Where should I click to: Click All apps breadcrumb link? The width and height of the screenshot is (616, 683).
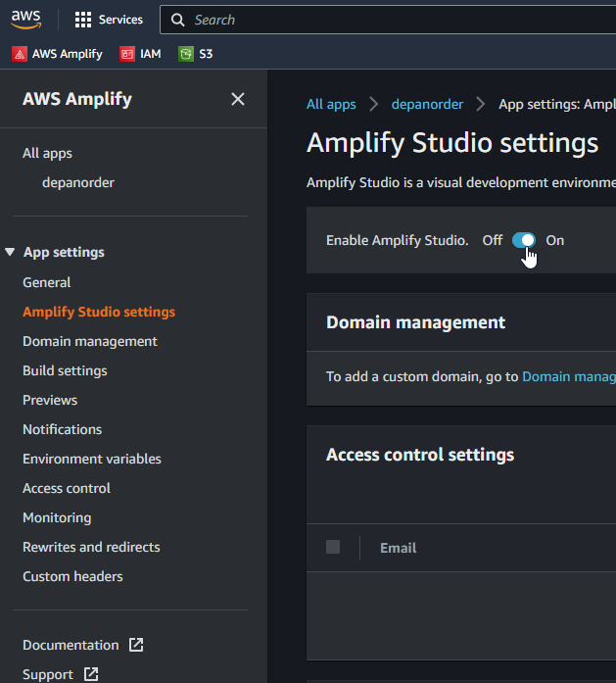coord(331,104)
